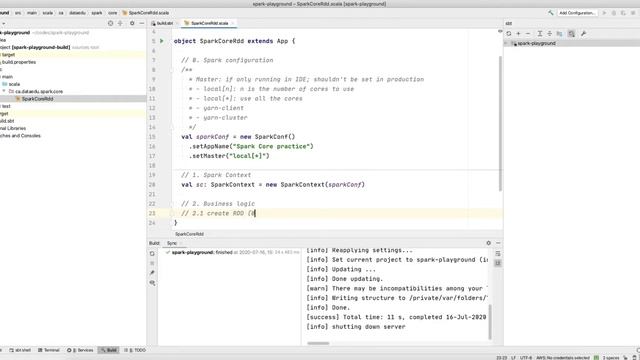
Task: Open the Add Configuration dropdown
Action: pyautogui.click(x=577, y=13)
